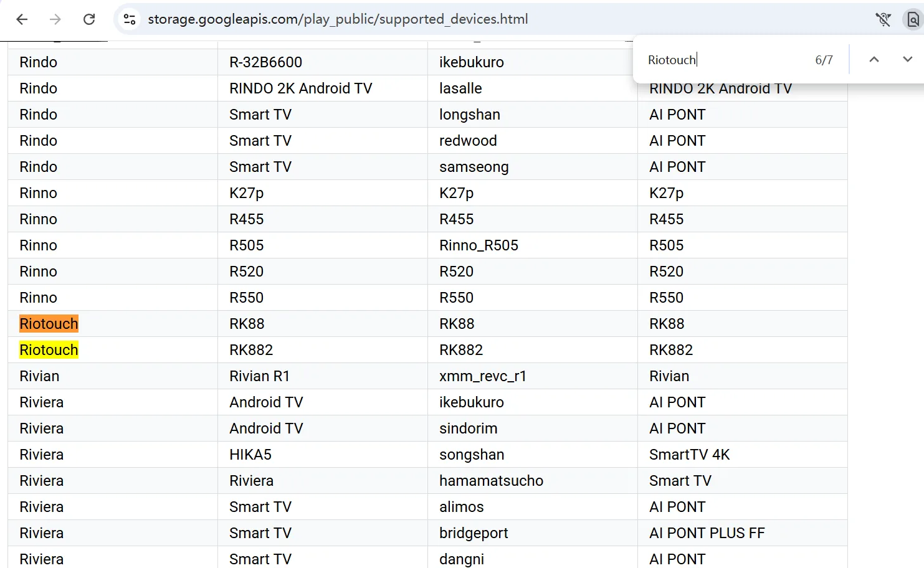Image resolution: width=924 pixels, height=568 pixels.
Task: Click the alimos device cell
Action: click(x=533, y=507)
